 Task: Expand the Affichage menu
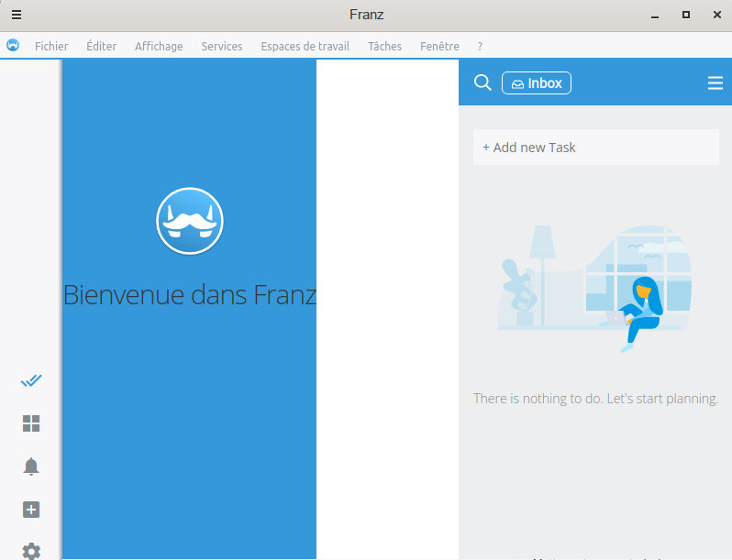coord(159,46)
